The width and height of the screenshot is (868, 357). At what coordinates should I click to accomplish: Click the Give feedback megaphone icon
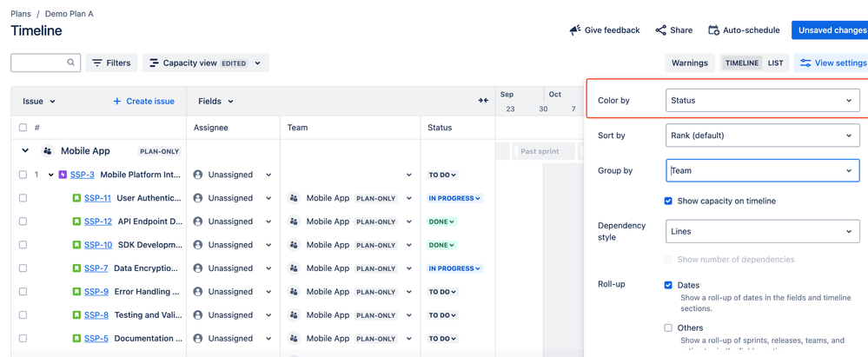pyautogui.click(x=575, y=30)
